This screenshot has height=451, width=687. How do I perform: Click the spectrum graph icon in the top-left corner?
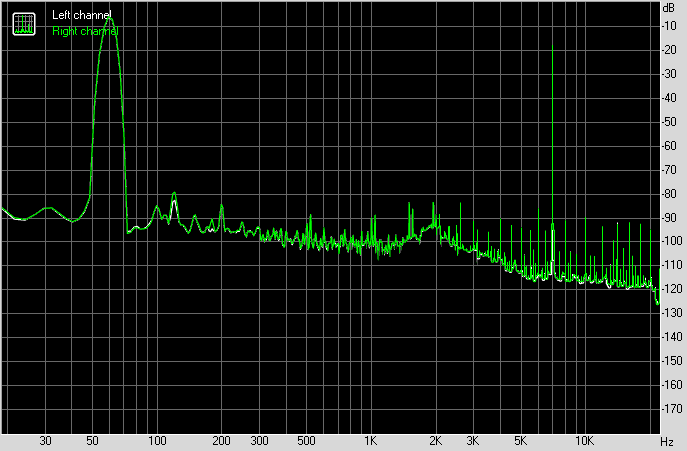pyautogui.click(x=24, y=24)
